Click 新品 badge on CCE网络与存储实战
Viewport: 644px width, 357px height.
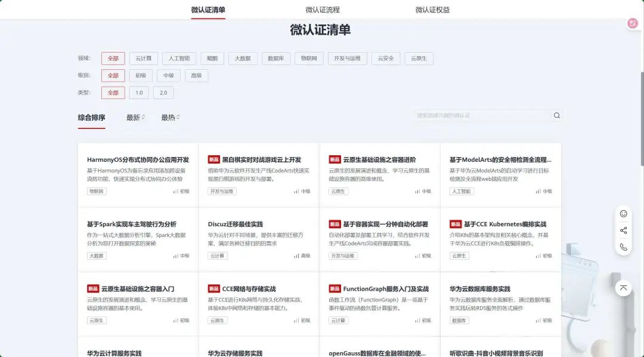213,289
